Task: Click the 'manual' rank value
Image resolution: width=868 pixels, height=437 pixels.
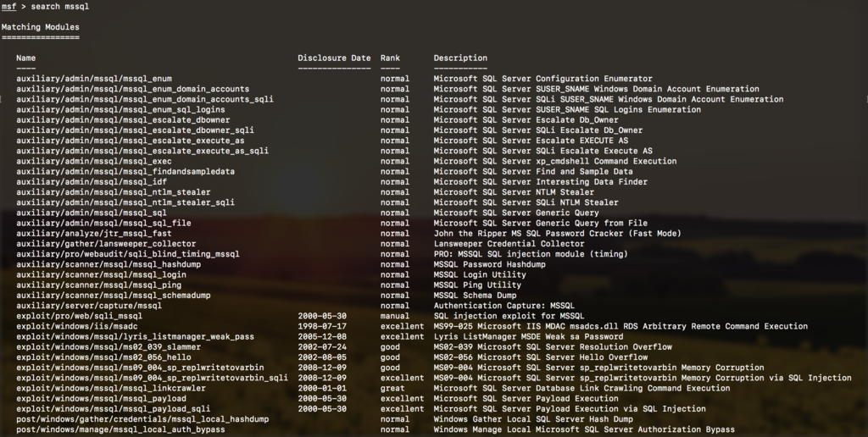Action: click(x=395, y=317)
